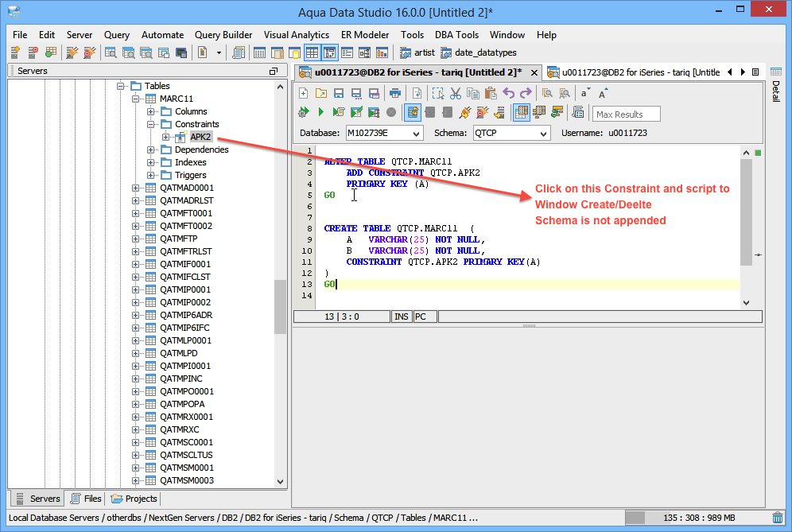This screenshot has height=532, width=792.
Task: Click the undo arrow icon
Action: [509, 94]
